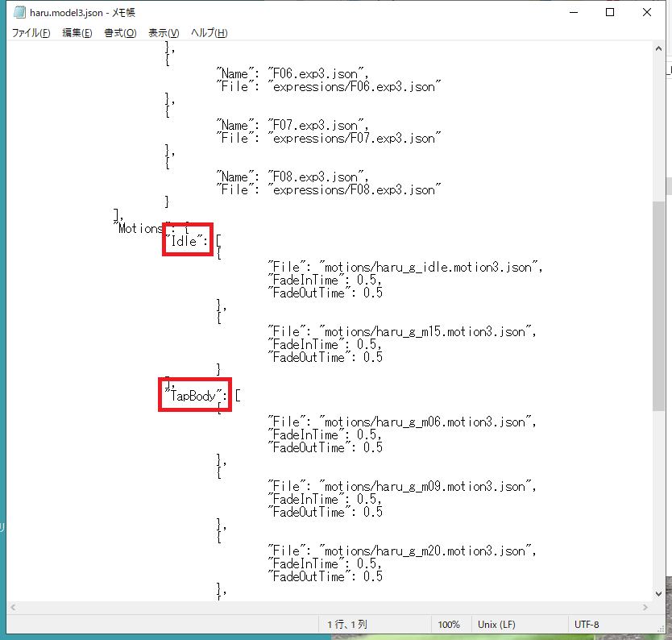Click the Unix (LF) status entry
The image size is (672, 640).
pyautogui.click(x=496, y=625)
